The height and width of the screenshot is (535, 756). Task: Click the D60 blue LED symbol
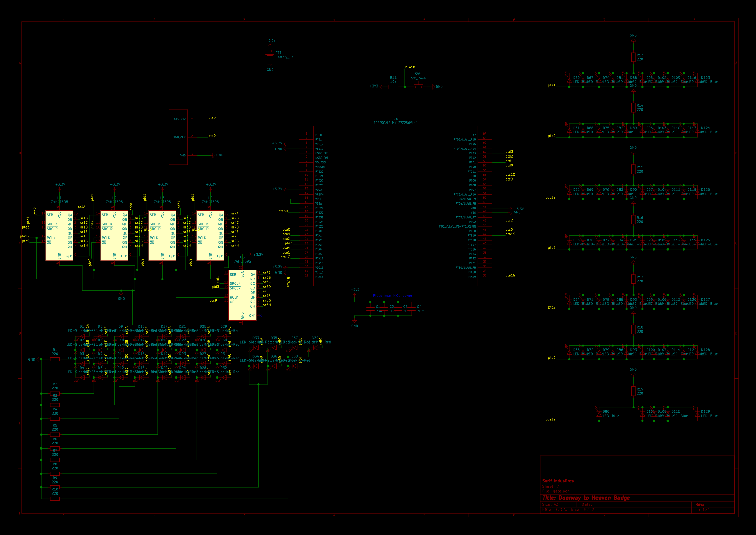click(569, 80)
